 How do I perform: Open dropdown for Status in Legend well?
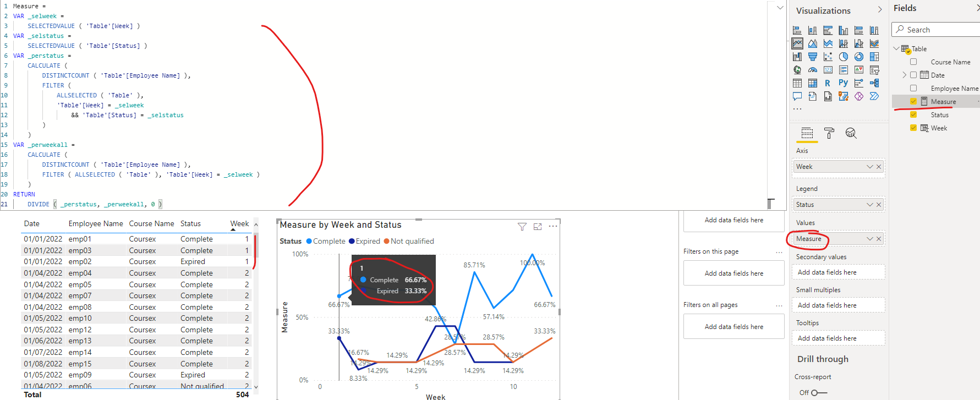click(870, 205)
